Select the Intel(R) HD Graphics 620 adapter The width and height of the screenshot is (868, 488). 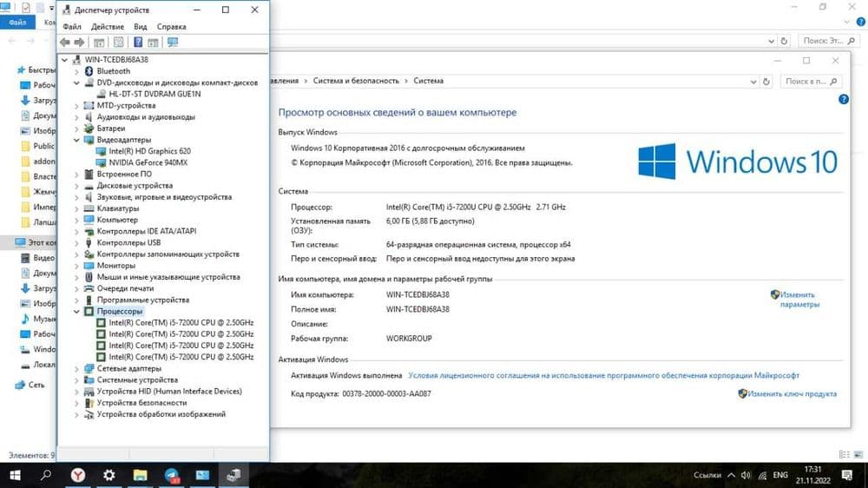click(x=149, y=151)
